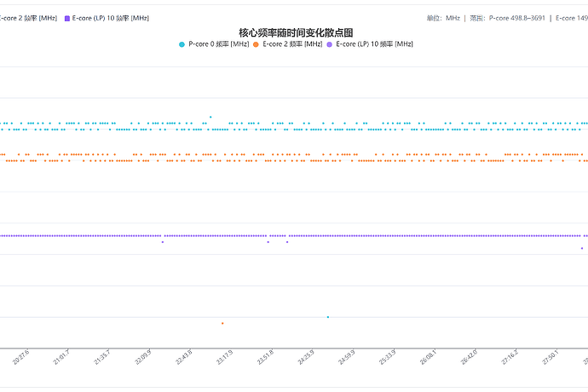
Task: Click the lone cyan outlier point near the bottom
Action: [328, 317]
